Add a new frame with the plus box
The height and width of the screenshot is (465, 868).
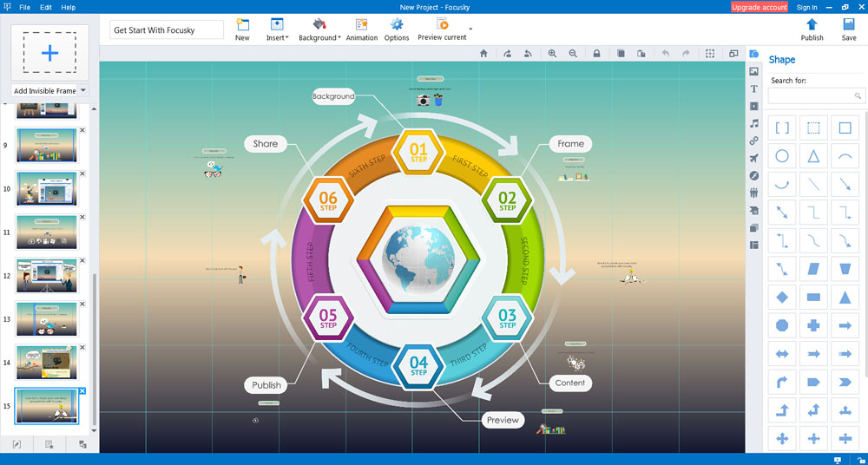[x=49, y=53]
